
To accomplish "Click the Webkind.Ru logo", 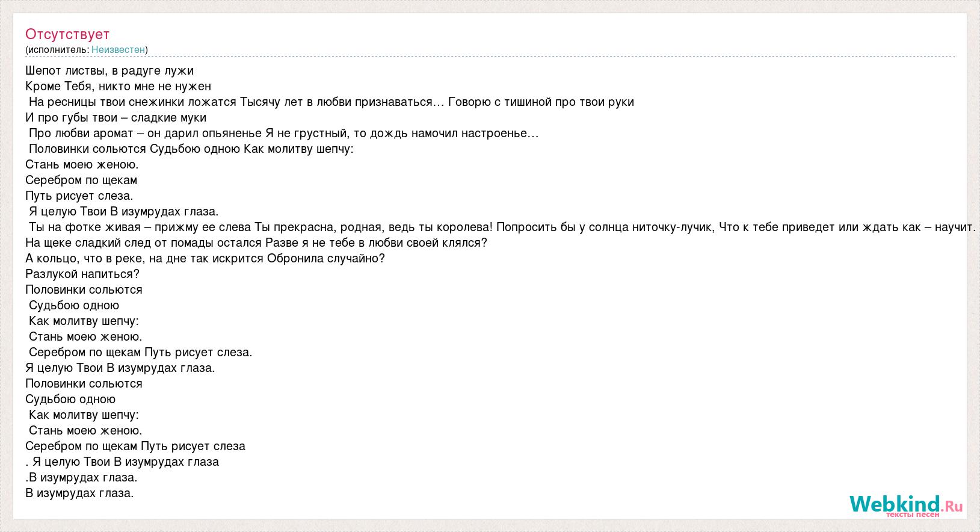I will point(905,504).
